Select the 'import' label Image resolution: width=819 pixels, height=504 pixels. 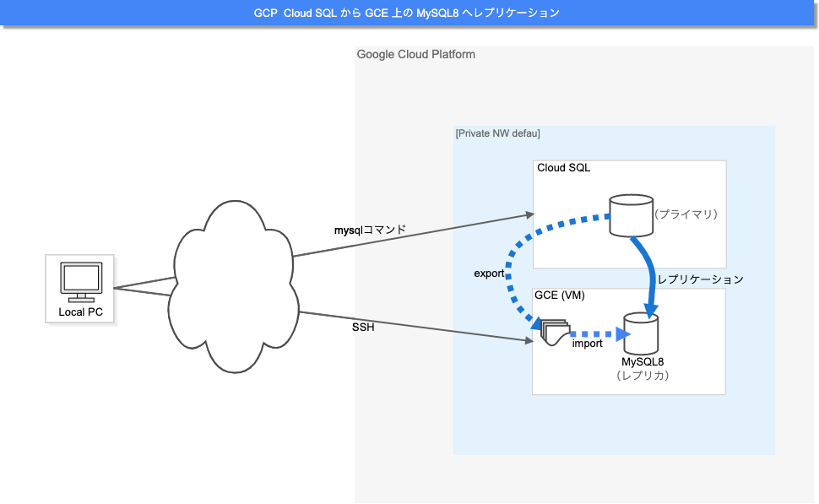587,343
